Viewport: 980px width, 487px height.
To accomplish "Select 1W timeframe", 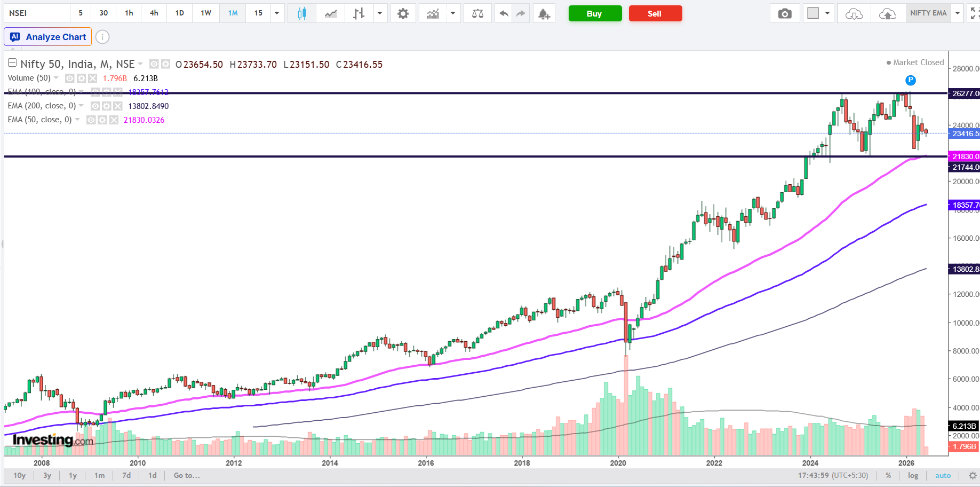I will tap(206, 13).
